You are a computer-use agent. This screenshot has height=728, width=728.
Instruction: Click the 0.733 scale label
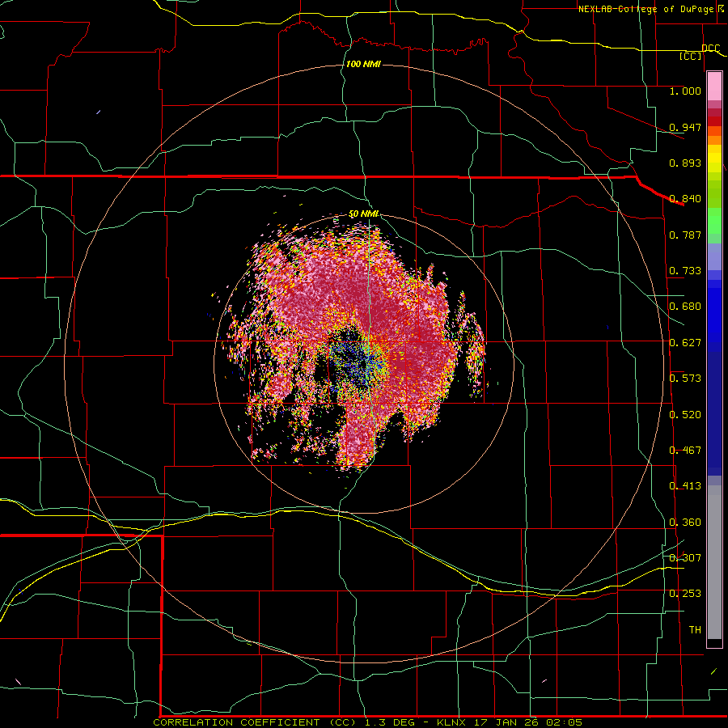tap(685, 271)
